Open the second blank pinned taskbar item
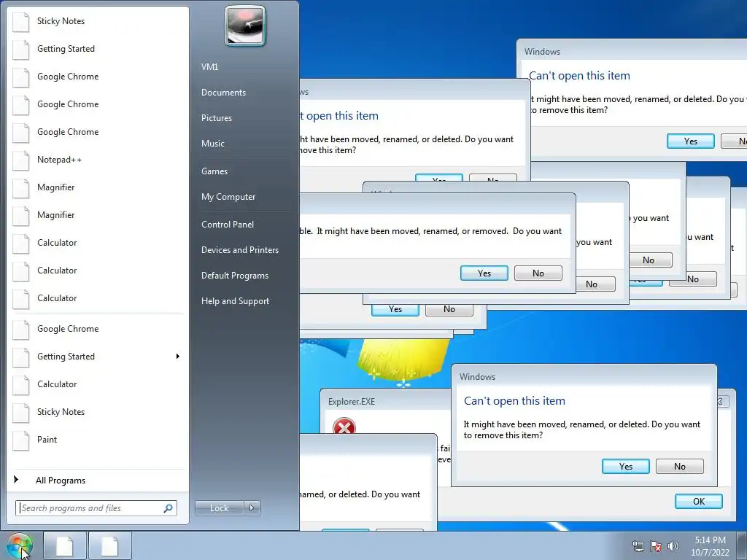Screen dimensions: 747x560 pyautogui.click(x=109, y=545)
